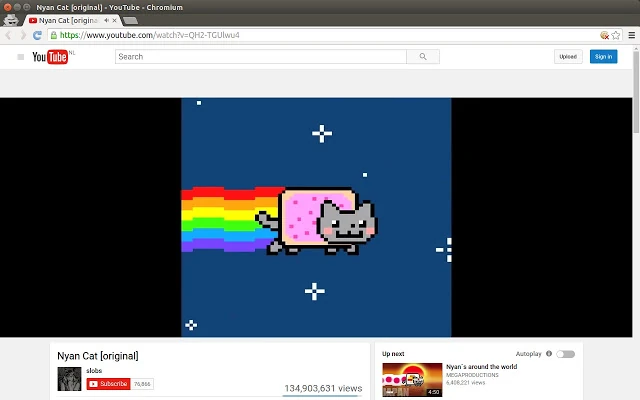The width and height of the screenshot is (640, 400).
Task: Click the browser forward arrow
Action: [x=23, y=36]
